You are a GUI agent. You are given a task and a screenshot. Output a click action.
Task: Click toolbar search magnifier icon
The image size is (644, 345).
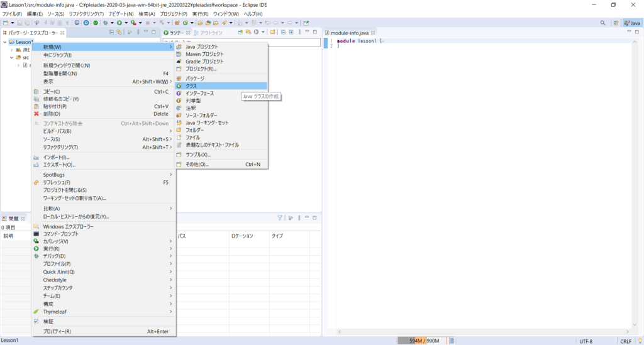pyautogui.click(x=602, y=23)
